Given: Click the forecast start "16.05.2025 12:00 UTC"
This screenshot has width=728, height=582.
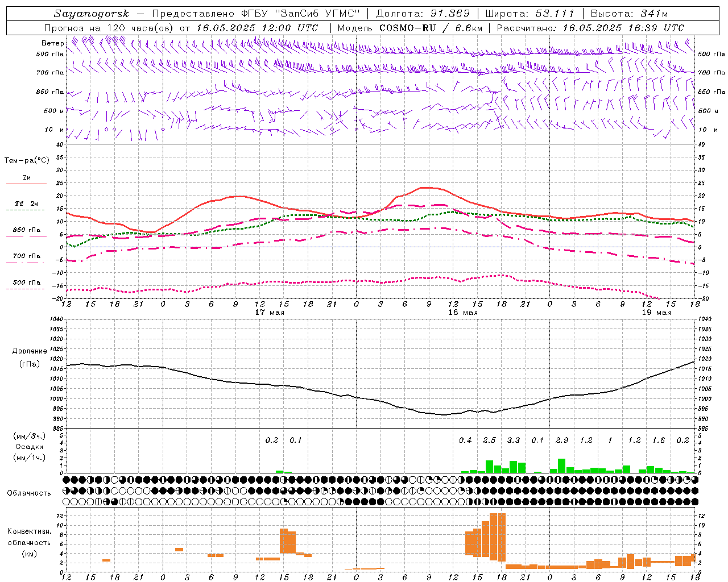Looking at the screenshot, I should coord(257,28).
